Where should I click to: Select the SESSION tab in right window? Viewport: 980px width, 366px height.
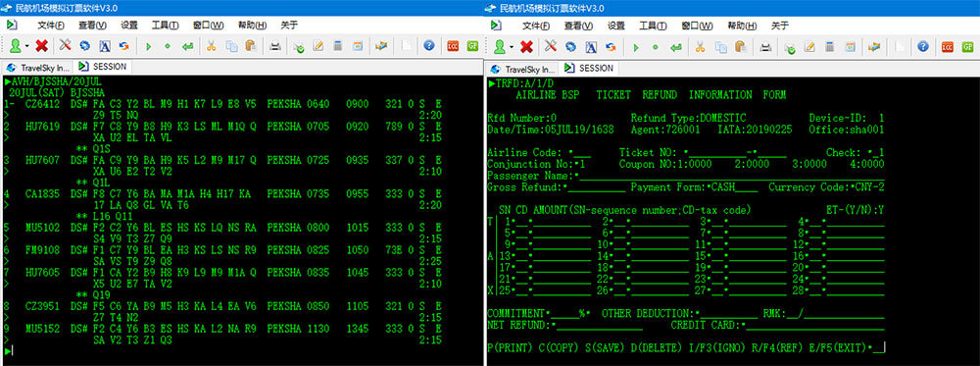[588, 68]
